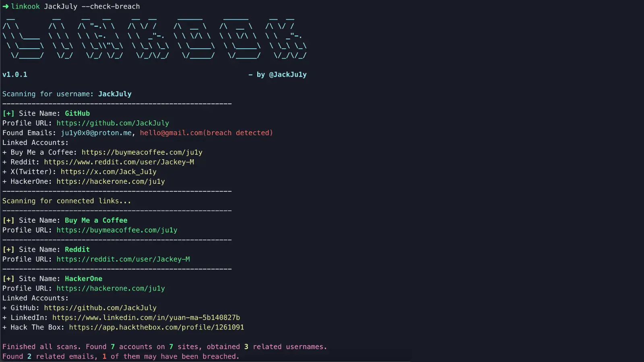Click the @JackJuly author handle
This screenshot has height=362, width=644.
288,74
